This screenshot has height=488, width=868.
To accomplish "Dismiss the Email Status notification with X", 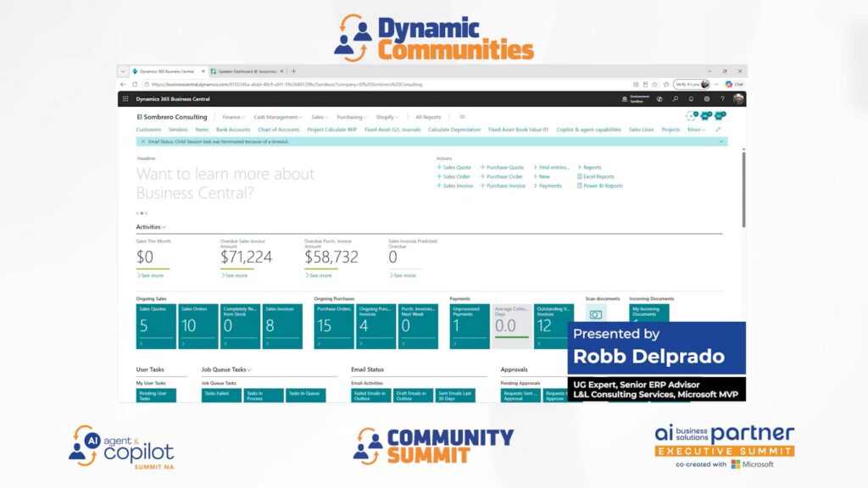I will coord(142,141).
